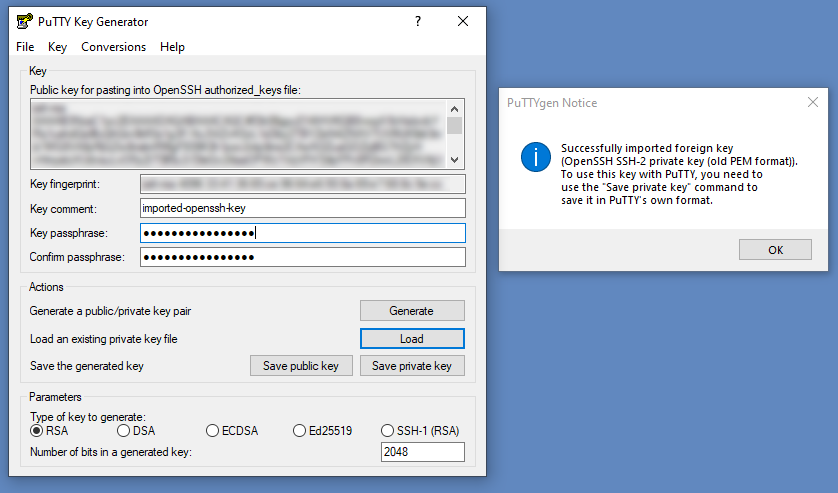This screenshot has width=838, height=493.
Task: Click the PuTTY Key Generator title bar icon
Action: [x=25, y=21]
